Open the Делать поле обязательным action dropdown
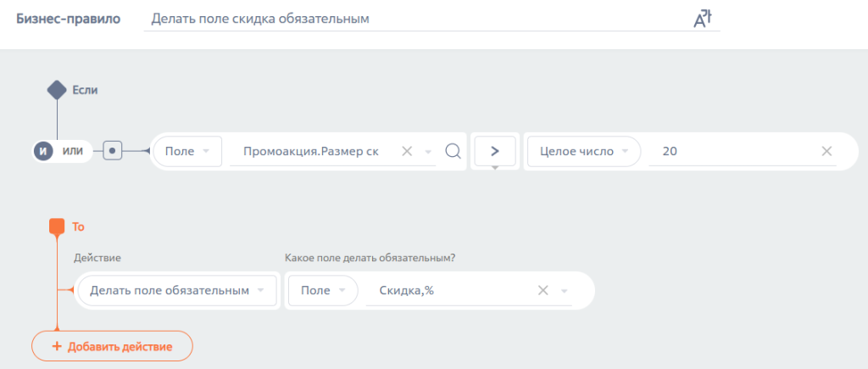868x369 pixels. click(x=177, y=291)
